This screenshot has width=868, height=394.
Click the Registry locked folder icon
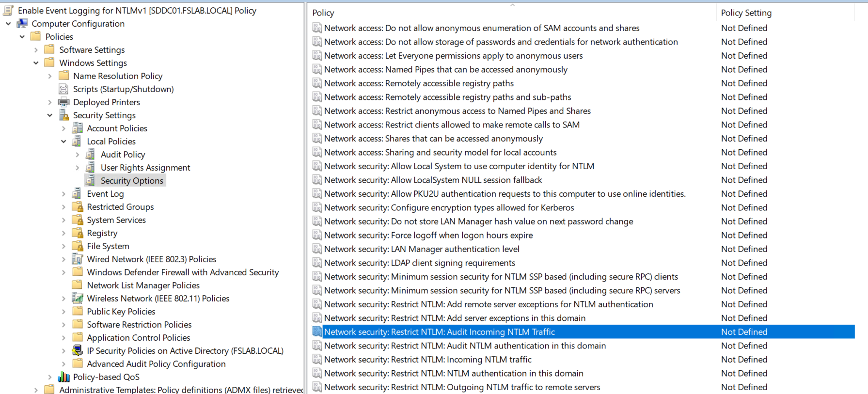tap(77, 233)
